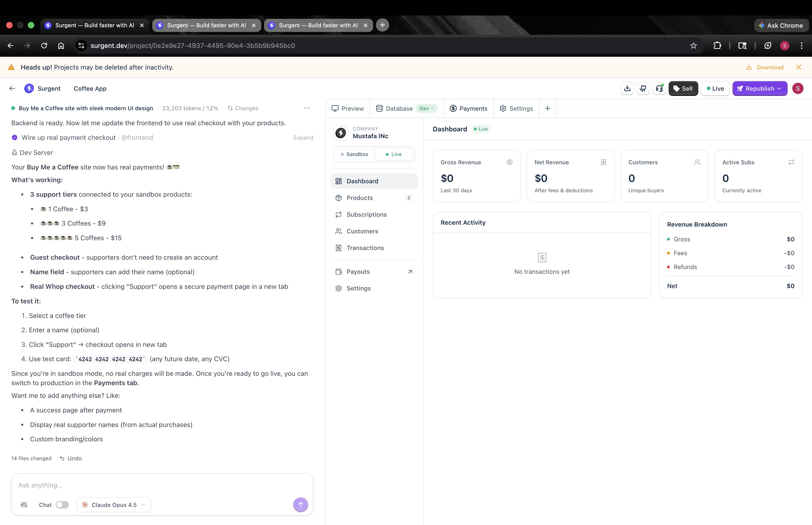Click the three-dot menu above chat
Image resolution: width=812 pixels, height=525 pixels.
[307, 108]
